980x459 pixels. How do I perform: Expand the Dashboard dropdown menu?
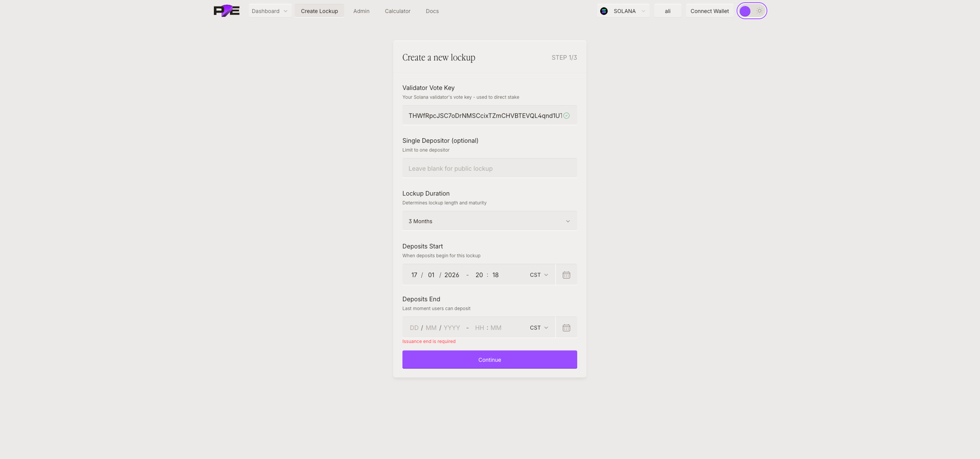(x=270, y=11)
